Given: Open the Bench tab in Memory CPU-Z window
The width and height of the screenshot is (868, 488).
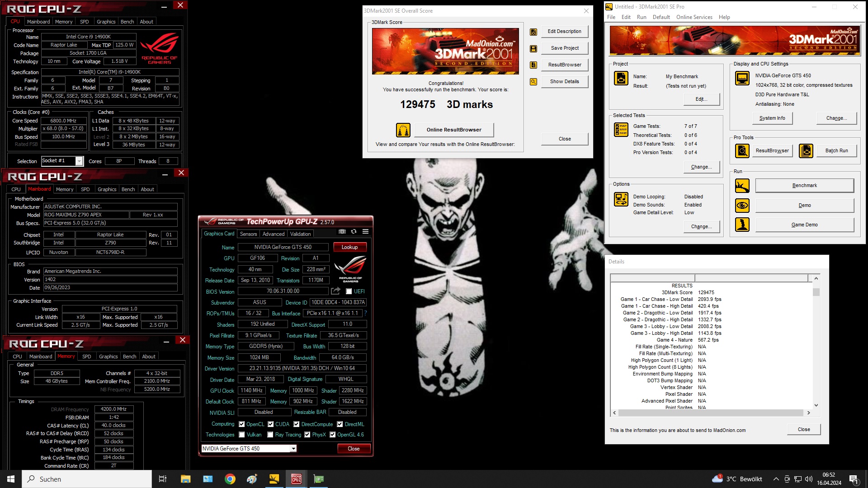Looking at the screenshot, I should pos(129,357).
